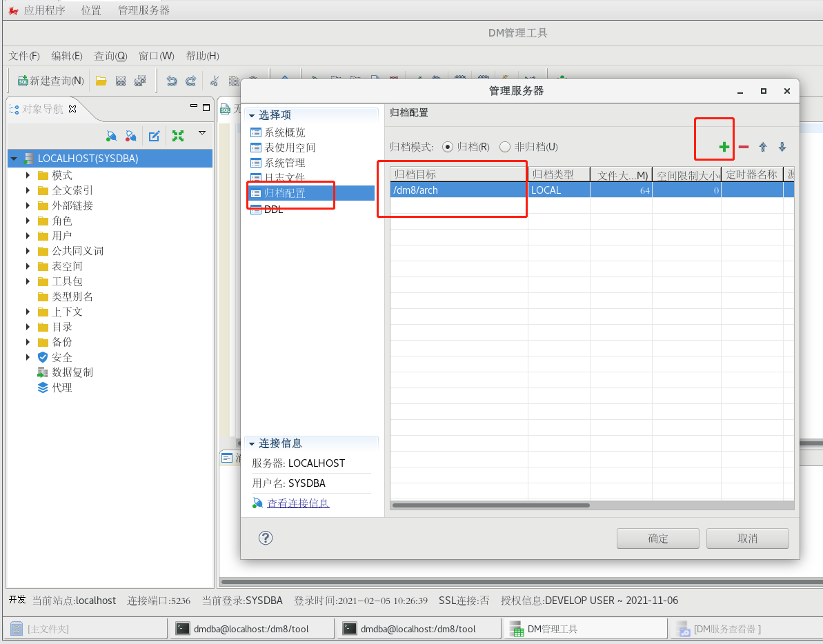The height and width of the screenshot is (644, 823).
Task: Click the new connection icon in object navigator
Action: click(111, 137)
